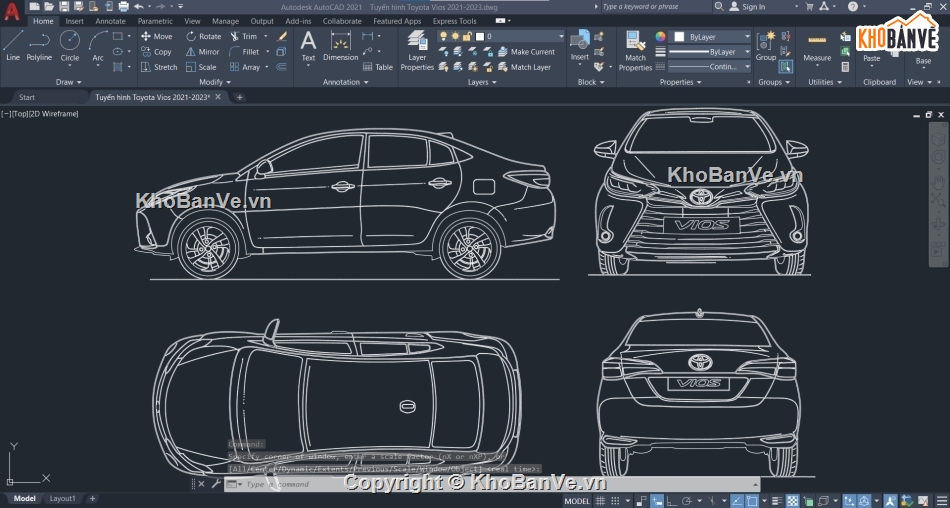Toggle dynamic input in status bar

pyautogui.click(x=657, y=500)
